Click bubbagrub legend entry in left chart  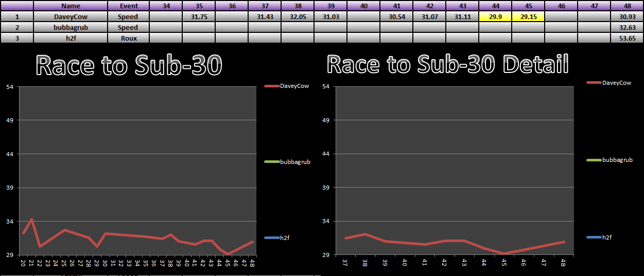287,162
